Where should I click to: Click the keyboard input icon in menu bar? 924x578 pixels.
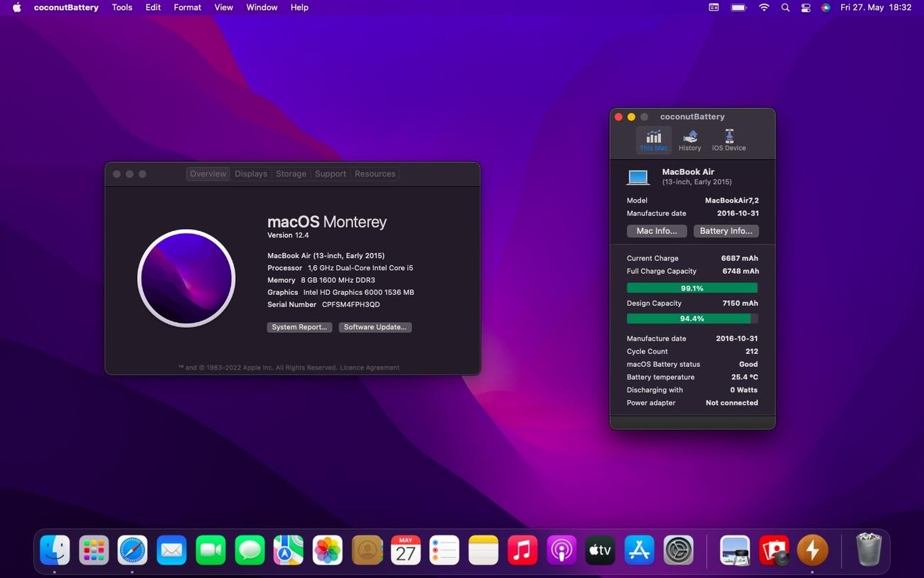(x=714, y=7)
